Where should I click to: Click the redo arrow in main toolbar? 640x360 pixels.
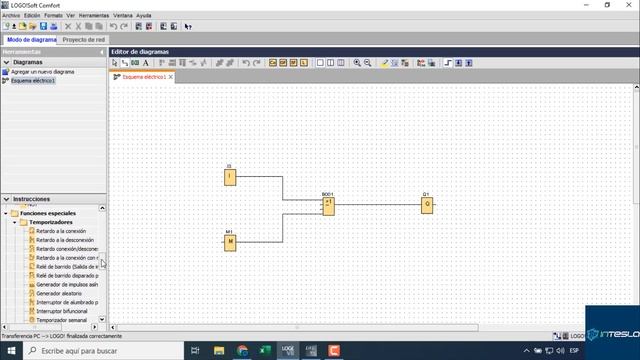(124, 27)
